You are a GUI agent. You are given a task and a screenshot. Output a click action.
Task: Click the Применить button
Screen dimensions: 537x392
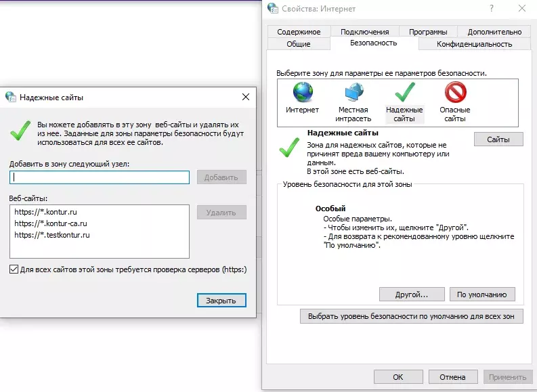tap(508, 377)
